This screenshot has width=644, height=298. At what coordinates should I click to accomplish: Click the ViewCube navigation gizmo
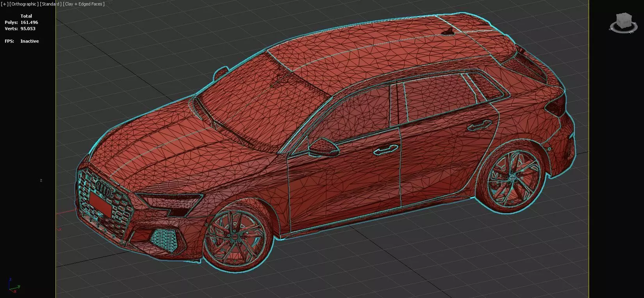pyautogui.click(x=623, y=20)
